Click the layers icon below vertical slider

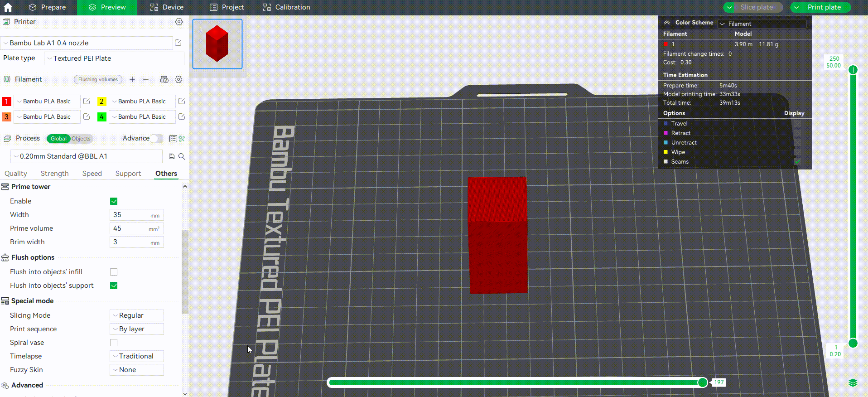(853, 383)
